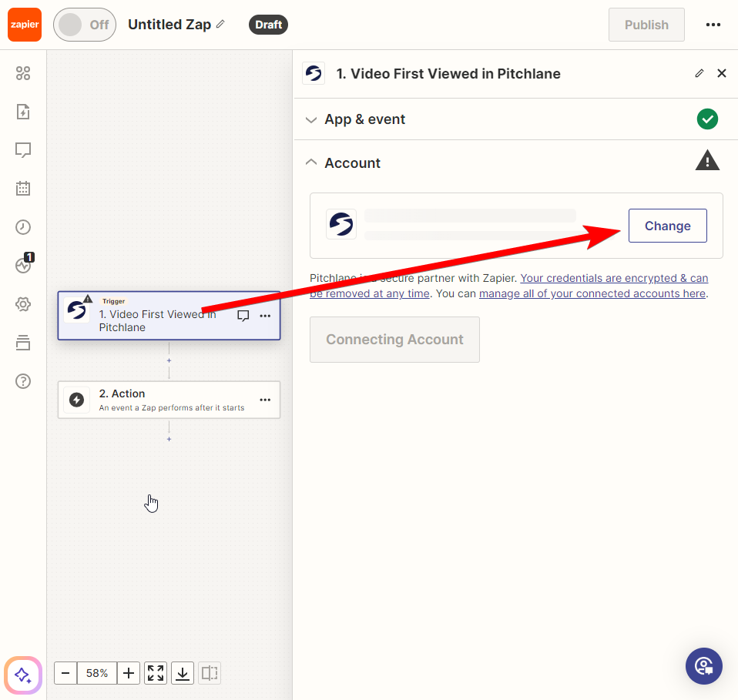Click the green check status icon
Viewport: 738px width, 700px height.
tap(707, 119)
